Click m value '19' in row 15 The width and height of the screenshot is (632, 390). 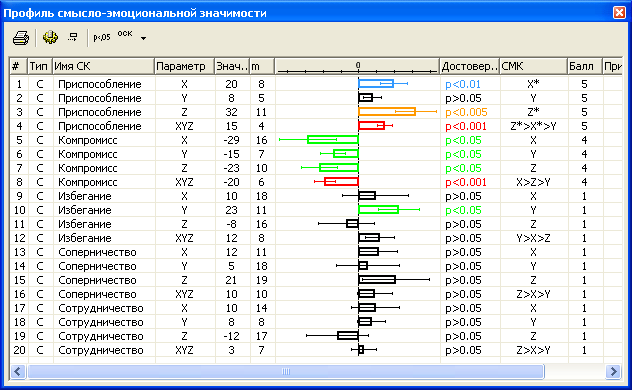point(262,280)
